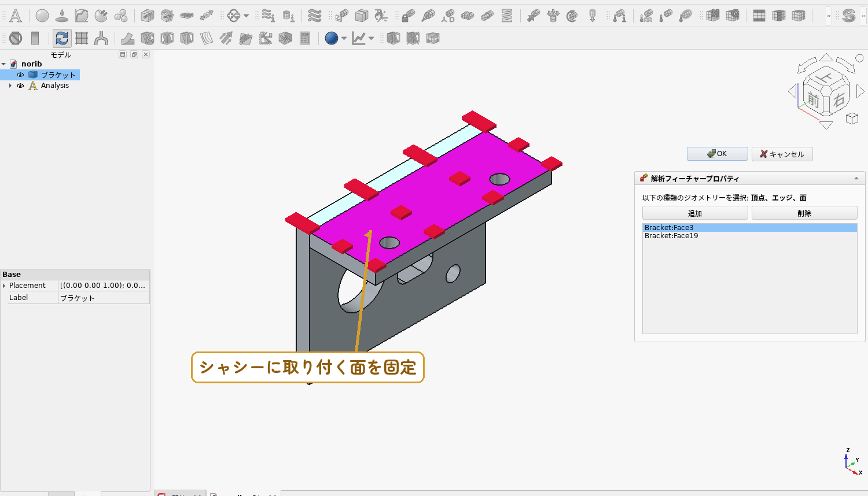This screenshot has width=868, height=496.
Task: Add initial temperature condition (thermometer with i icon)
Action: (619, 16)
